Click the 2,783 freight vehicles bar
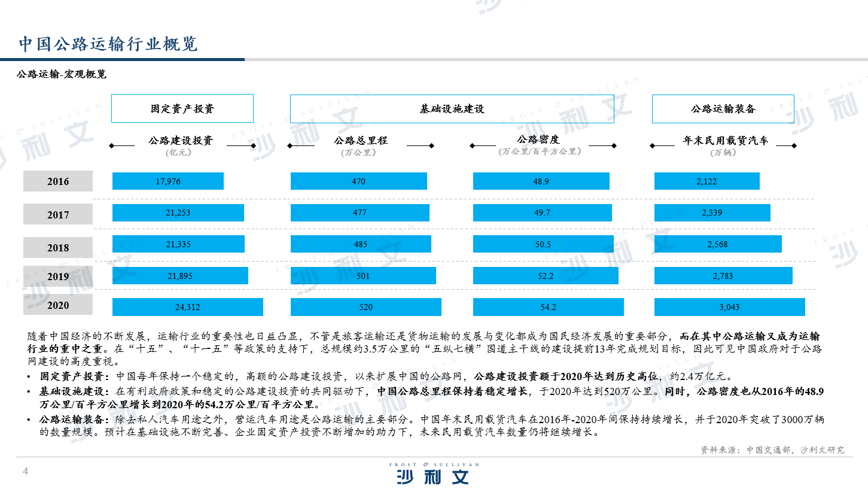Screen dimensions: 868x489 pyautogui.click(x=723, y=275)
